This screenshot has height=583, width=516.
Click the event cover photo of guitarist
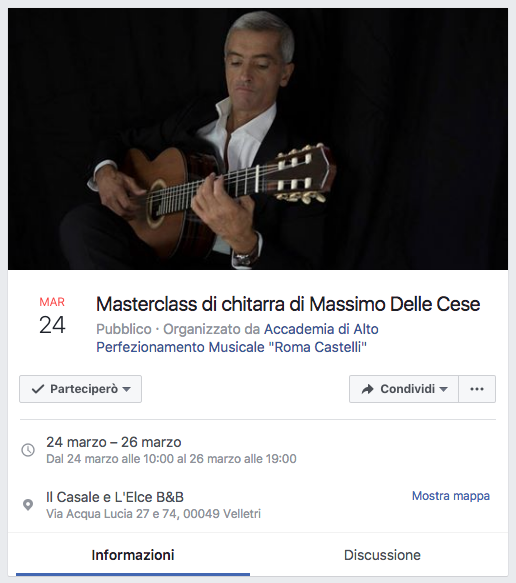(258, 139)
